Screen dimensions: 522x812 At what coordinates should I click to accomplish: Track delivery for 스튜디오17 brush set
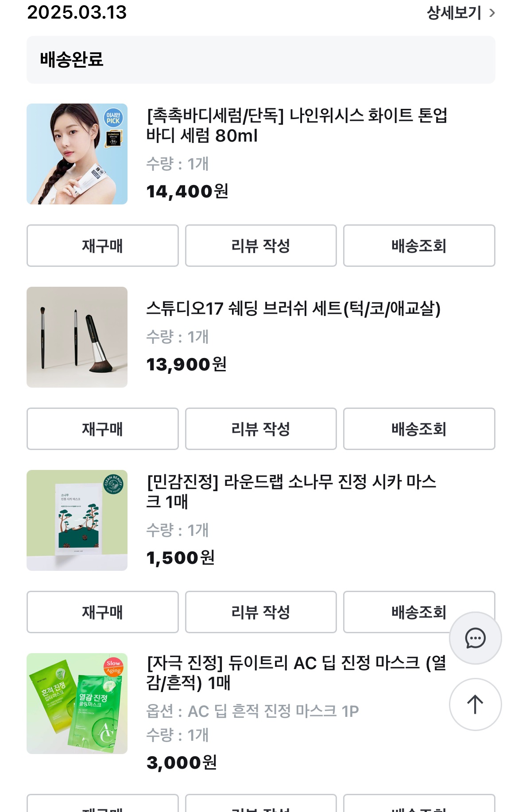coord(419,429)
